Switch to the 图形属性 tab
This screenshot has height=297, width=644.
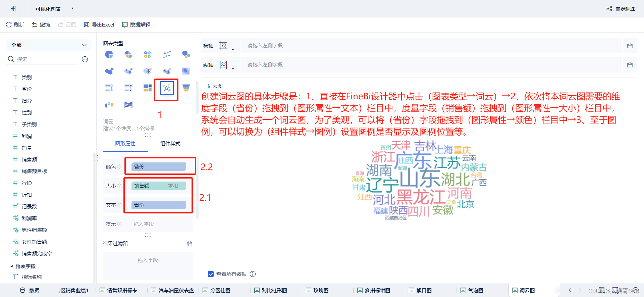(125, 144)
